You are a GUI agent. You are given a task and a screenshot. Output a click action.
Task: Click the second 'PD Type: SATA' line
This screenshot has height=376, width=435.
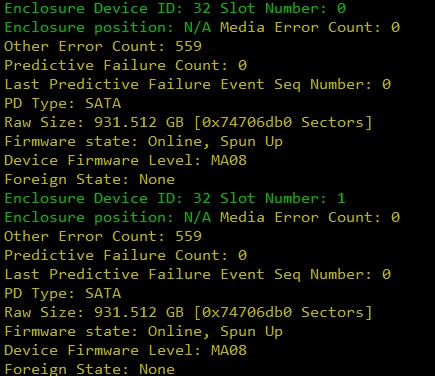[62, 293]
